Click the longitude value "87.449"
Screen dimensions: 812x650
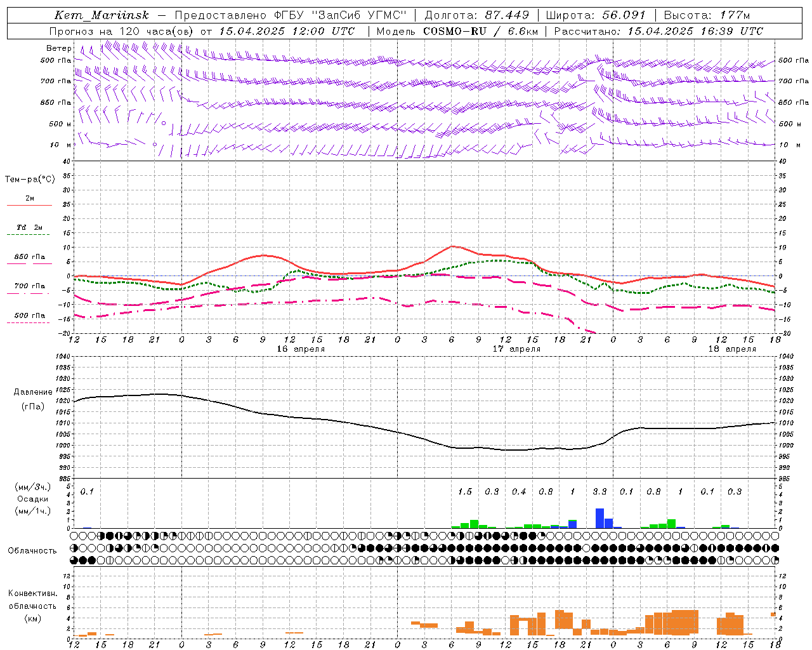507,15
